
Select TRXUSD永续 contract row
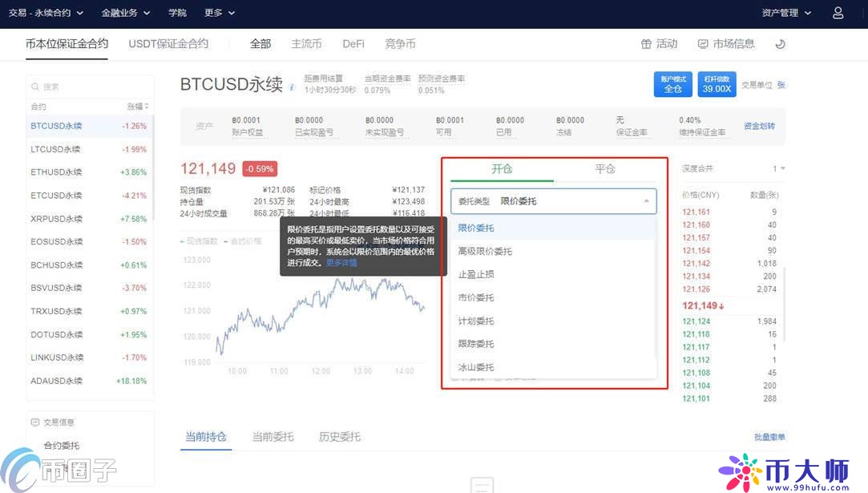tap(90, 311)
